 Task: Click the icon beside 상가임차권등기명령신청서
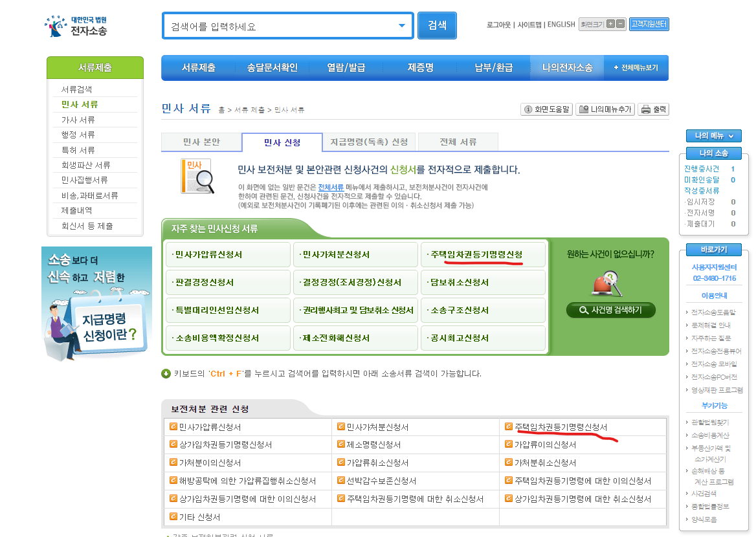click(x=173, y=444)
